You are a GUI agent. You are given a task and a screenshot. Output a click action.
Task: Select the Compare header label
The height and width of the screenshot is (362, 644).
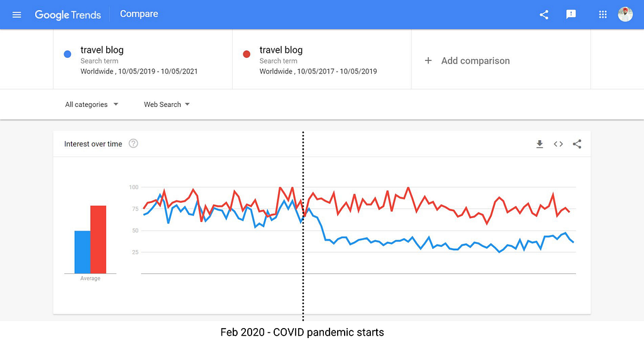point(139,14)
